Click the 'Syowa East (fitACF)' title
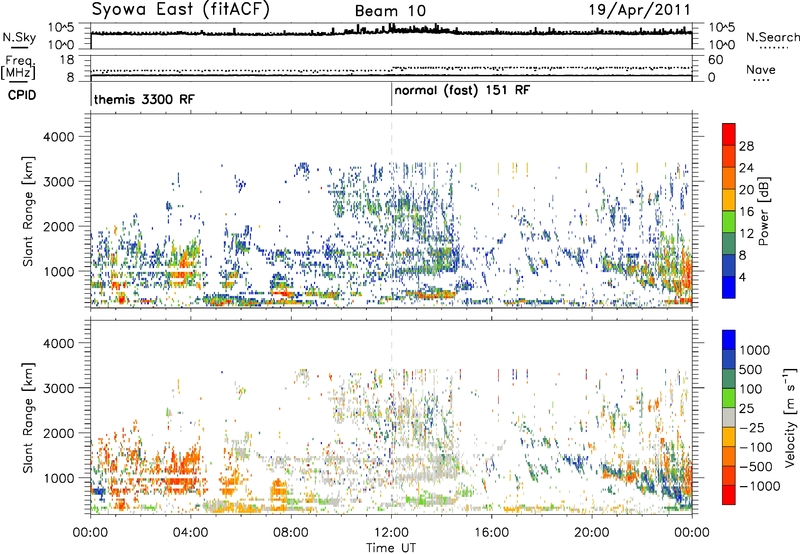The image size is (800, 554). click(x=180, y=9)
